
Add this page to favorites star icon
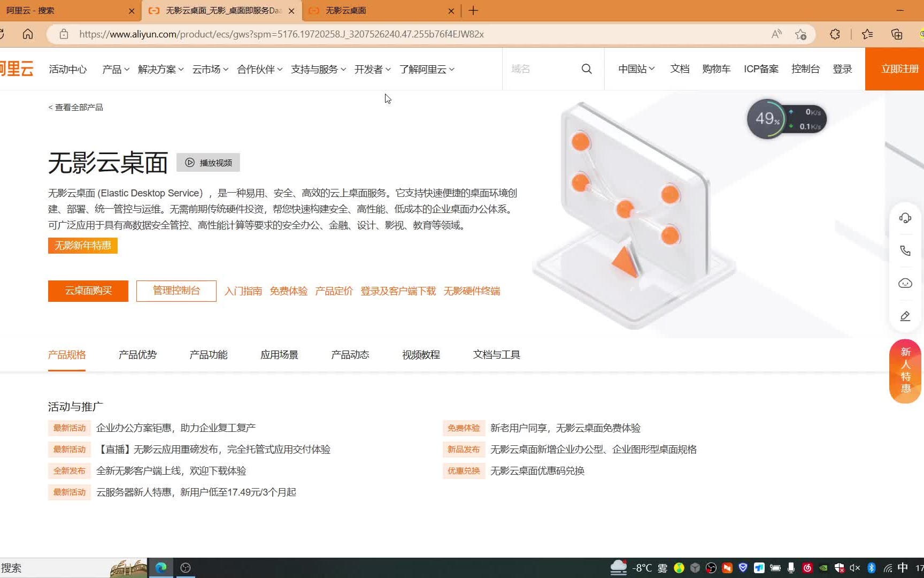(x=800, y=34)
